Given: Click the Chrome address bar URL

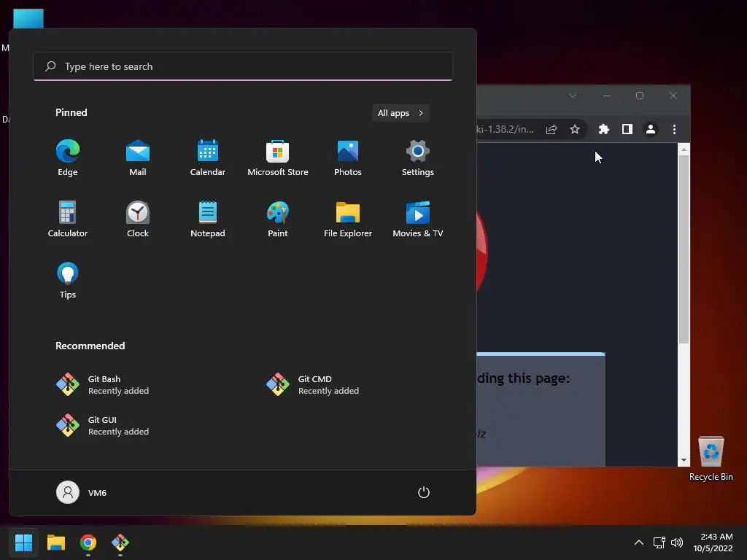Looking at the screenshot, I should [506, 129].
